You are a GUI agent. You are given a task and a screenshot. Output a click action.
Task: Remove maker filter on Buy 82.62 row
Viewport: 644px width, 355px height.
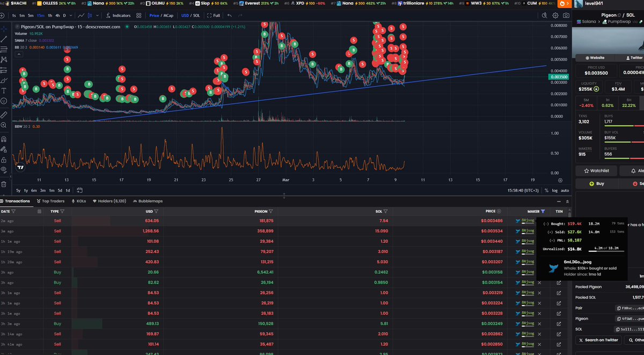point(539,282)
